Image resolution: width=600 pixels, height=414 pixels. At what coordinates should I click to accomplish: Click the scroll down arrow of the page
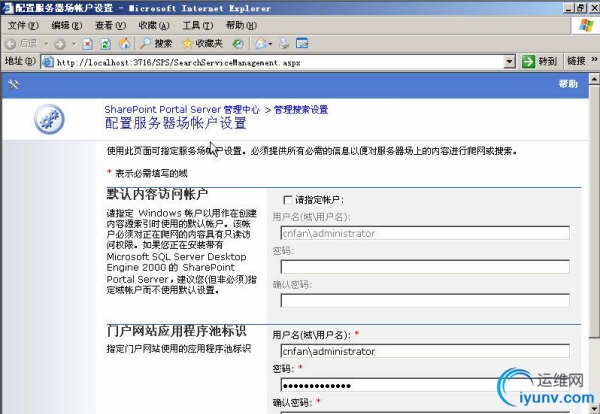[x=594, y=408]
